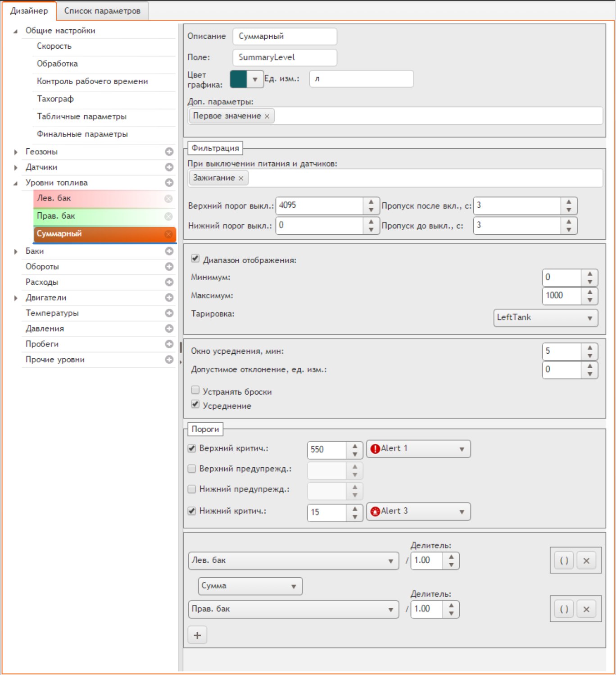Viewport: 616px width, 675px height.
Task: Increase the Лев. бак Делитель value
Action: pyautogui.click(x=451, y=557)
